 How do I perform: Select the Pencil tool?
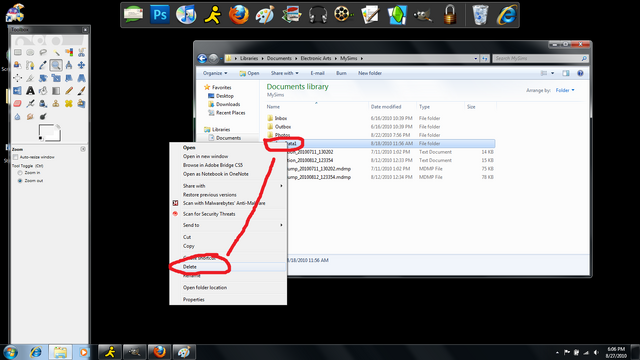[69, 90]
